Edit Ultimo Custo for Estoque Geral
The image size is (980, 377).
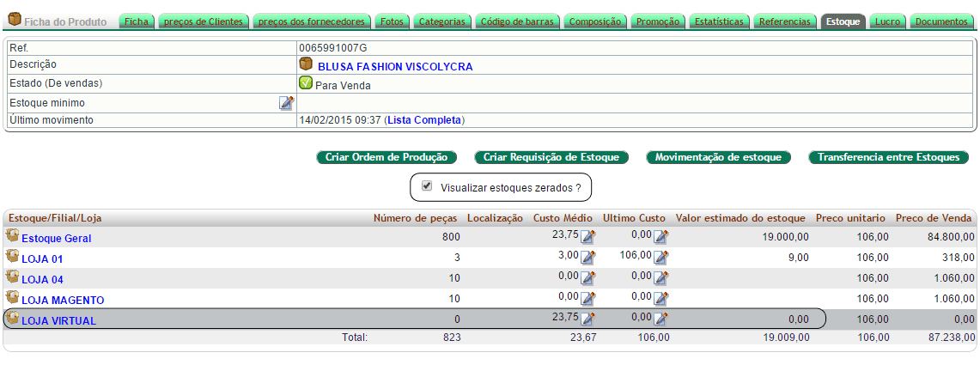point(660,237)
